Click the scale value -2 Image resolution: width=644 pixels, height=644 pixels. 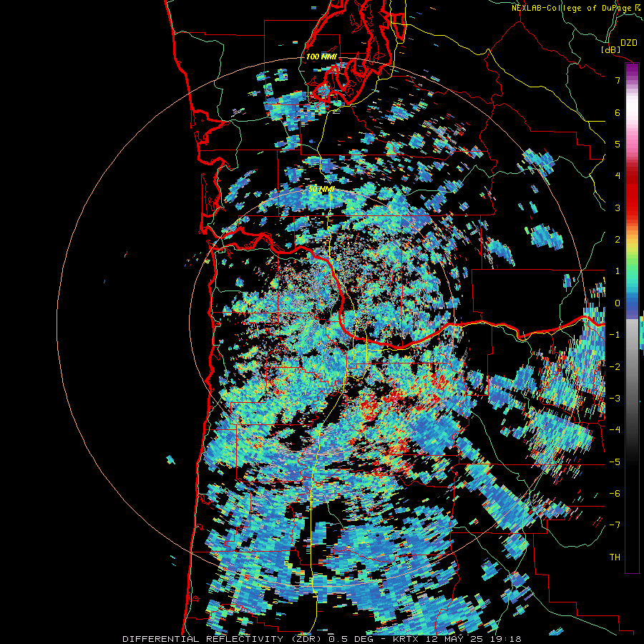click(615, 367)
